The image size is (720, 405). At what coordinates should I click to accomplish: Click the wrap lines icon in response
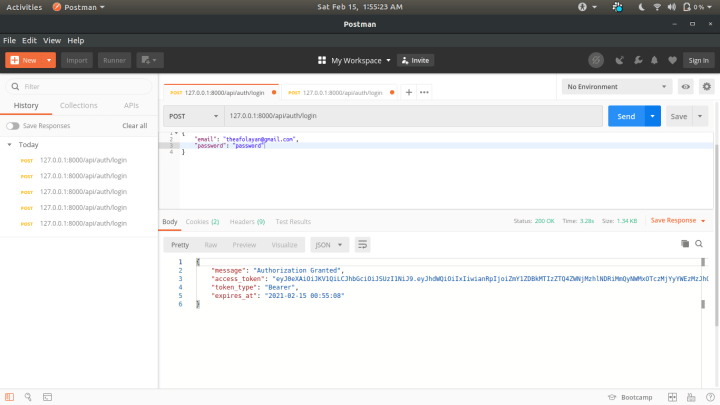click(363, 244)
